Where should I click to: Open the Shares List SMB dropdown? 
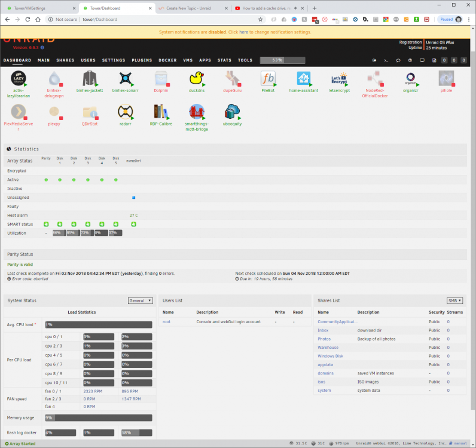click(454, 300)
